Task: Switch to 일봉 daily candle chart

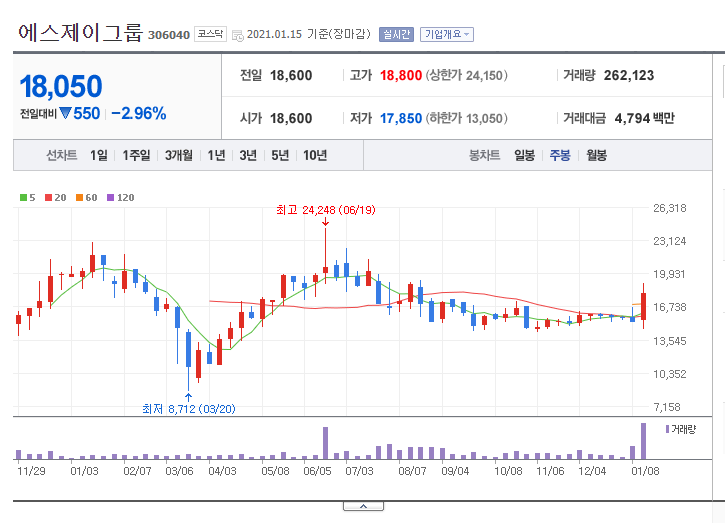Action: 524,155
